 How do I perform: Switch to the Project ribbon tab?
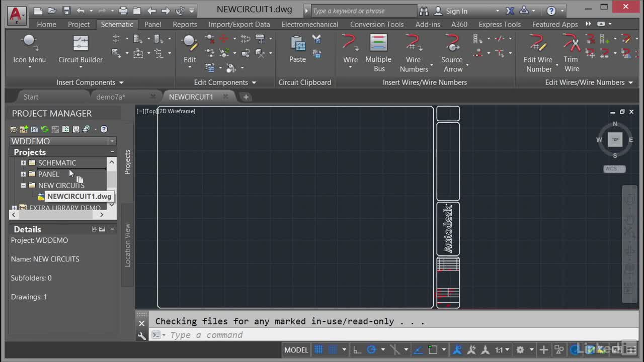pos(79,24)
